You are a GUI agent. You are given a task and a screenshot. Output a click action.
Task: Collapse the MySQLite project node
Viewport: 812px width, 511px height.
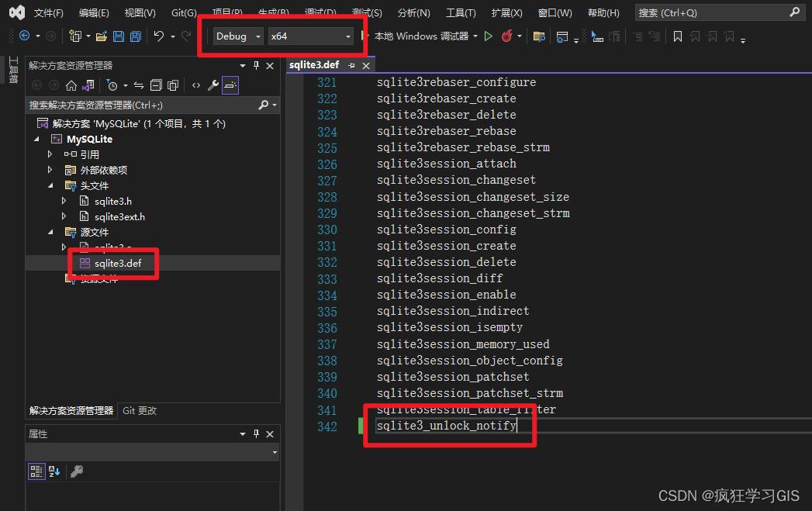[36, 140]
